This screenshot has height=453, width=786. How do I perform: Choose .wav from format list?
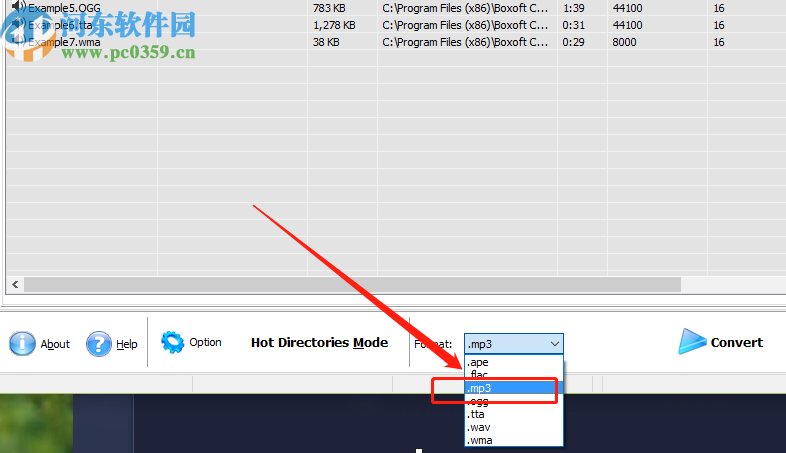(514, 427)
